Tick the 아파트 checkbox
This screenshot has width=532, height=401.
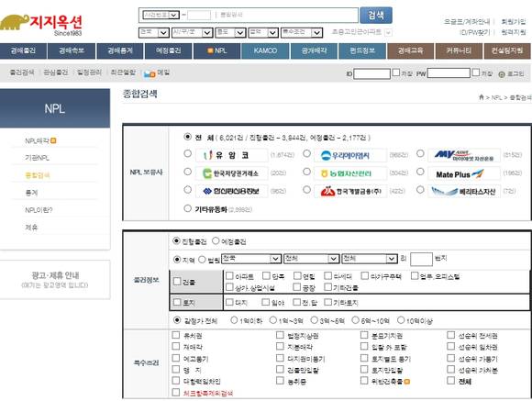click(229, 275)
